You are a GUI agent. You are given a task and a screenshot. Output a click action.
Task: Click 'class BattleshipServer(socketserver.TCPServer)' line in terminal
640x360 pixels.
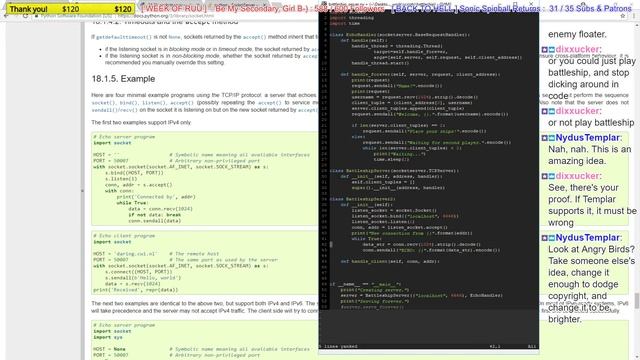click(394, 171)
